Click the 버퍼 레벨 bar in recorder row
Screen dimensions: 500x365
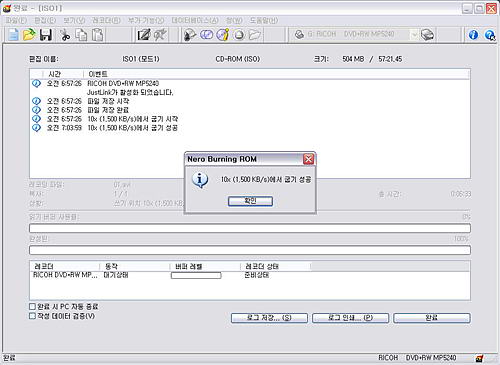196,275
